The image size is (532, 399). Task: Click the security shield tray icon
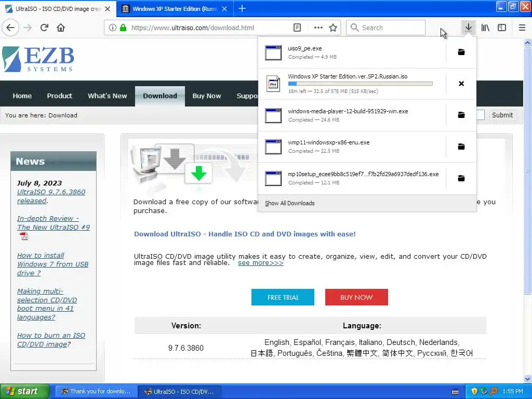point(474,391)
